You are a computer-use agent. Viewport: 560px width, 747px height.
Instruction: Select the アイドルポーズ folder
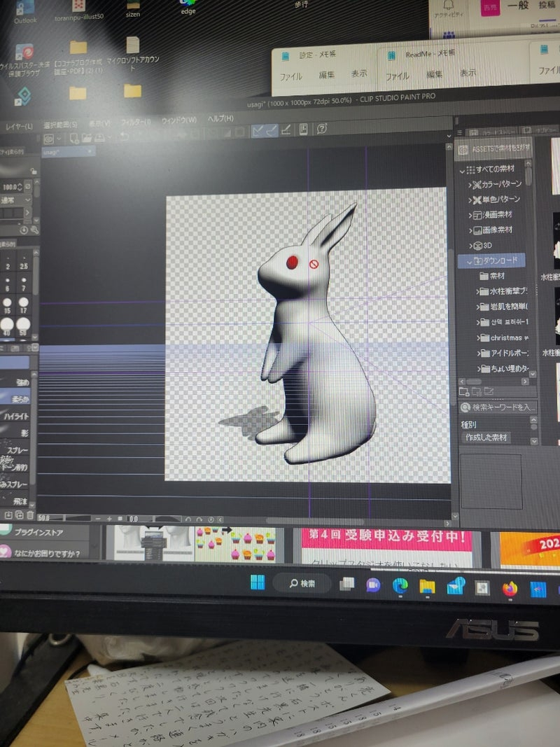click(x=504, y=353)
